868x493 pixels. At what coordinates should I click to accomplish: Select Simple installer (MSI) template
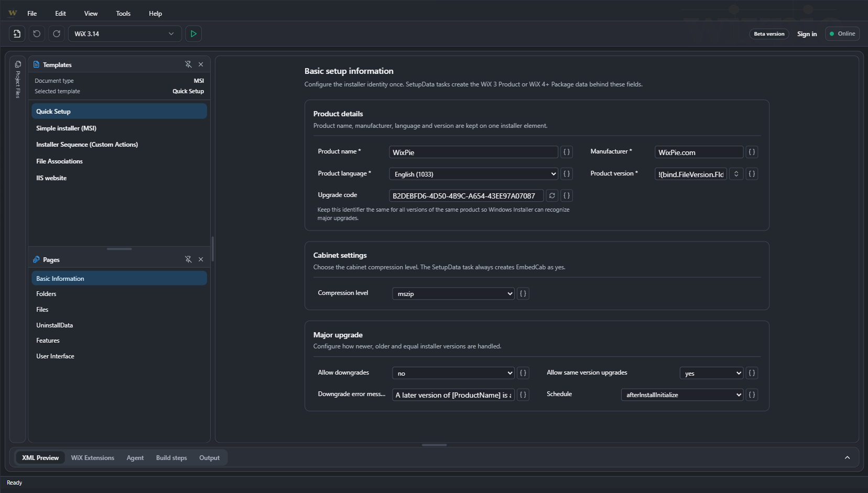click(x=119, y=128)
